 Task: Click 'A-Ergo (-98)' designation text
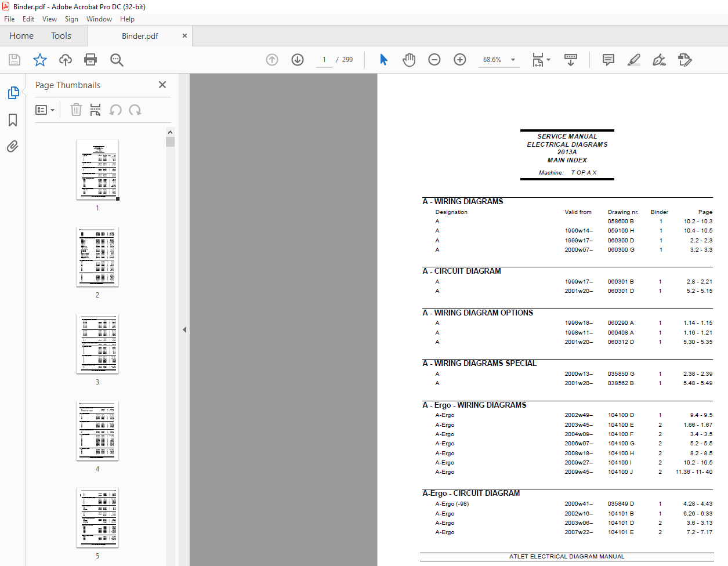coord(452,504)
